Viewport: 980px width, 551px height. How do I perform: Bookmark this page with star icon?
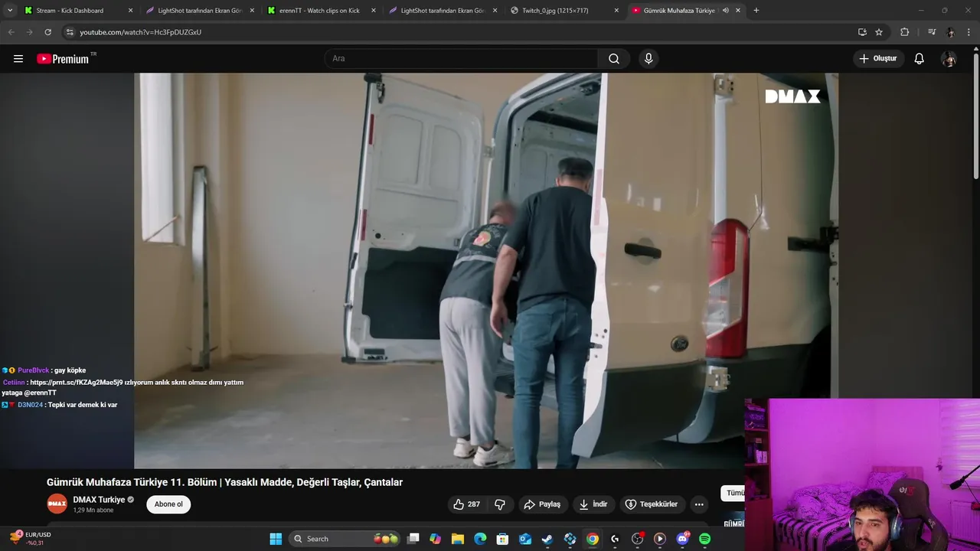(879, 32)
